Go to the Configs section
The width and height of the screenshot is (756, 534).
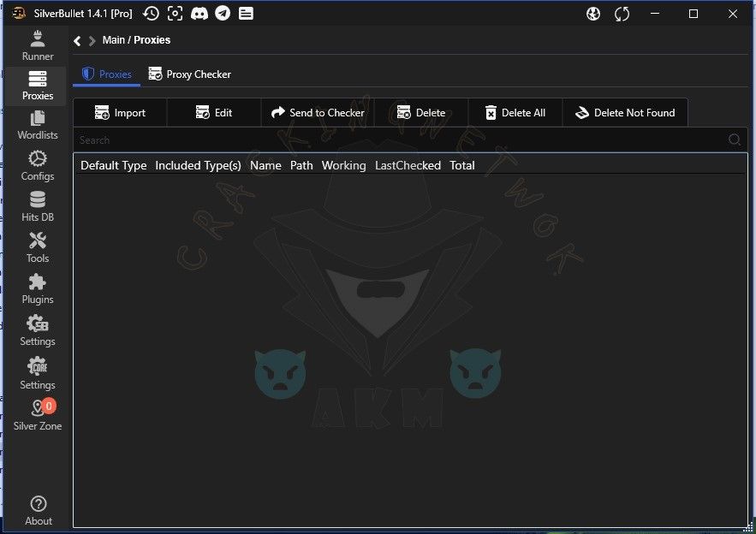[37, 166]
